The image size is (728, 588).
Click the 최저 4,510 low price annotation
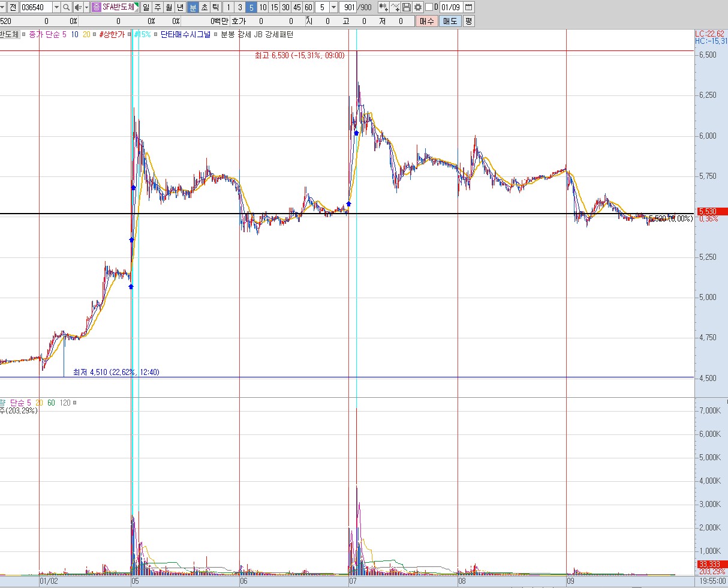[x=116, y=372]
